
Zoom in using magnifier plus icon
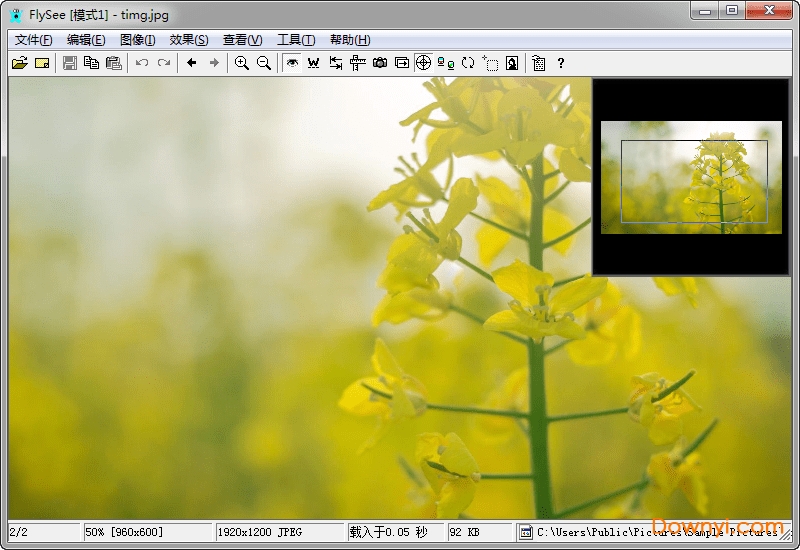(x=242, y=63)
